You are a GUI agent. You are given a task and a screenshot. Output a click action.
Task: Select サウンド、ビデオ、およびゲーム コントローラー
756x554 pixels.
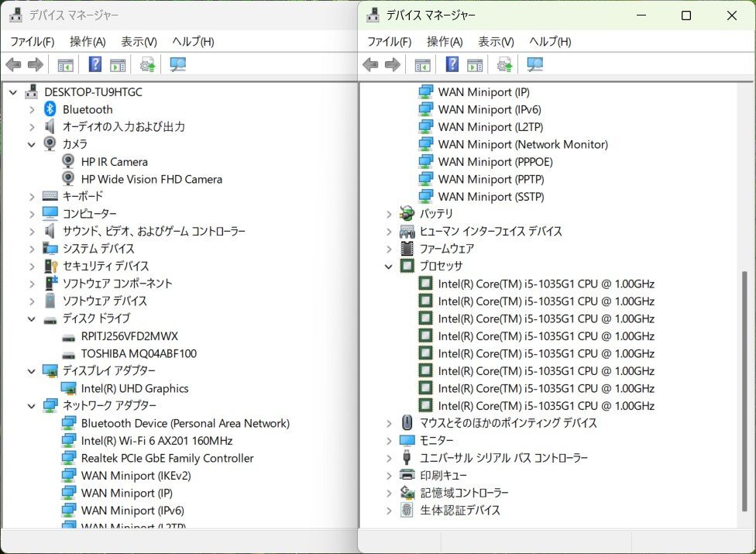click(x=154, y=231)
